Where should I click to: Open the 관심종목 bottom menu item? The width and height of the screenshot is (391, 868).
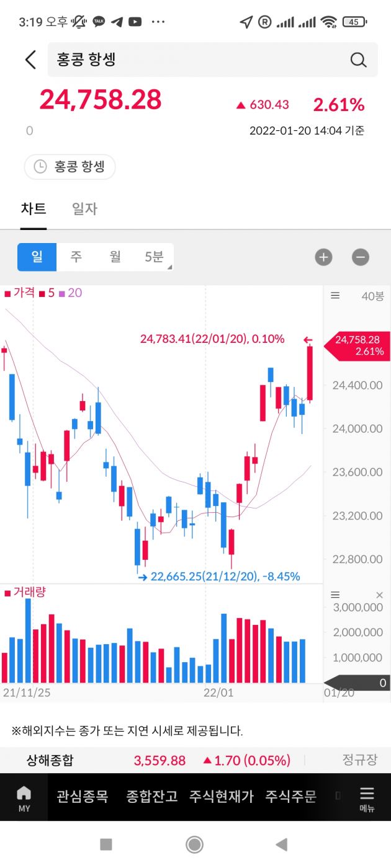pyautogui.click(x=83, y=797)
